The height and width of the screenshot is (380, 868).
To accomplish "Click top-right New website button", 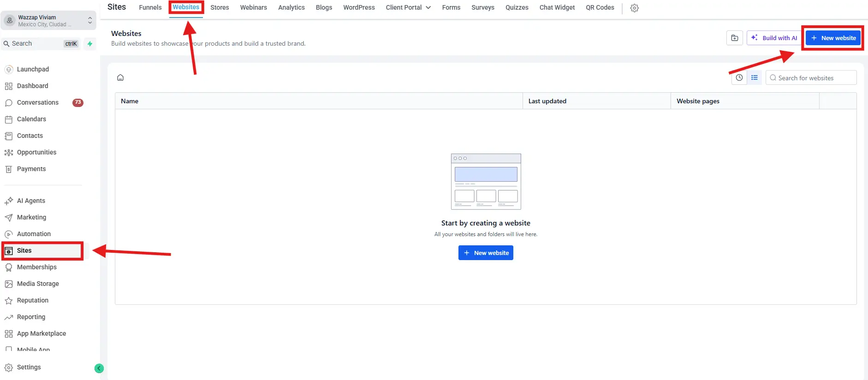I will pyautogui.click(x=833, y=38).
